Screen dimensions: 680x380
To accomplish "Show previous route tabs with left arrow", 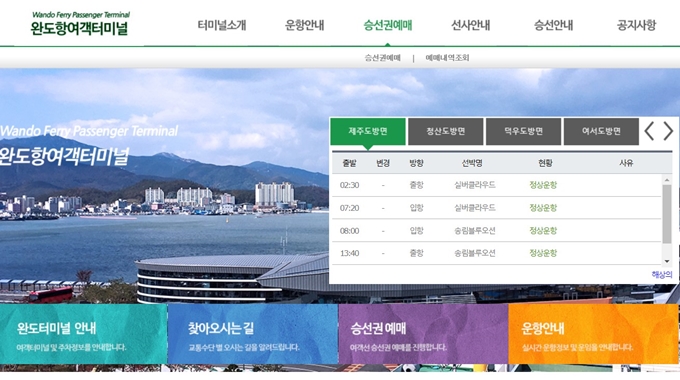I will 649,131.
